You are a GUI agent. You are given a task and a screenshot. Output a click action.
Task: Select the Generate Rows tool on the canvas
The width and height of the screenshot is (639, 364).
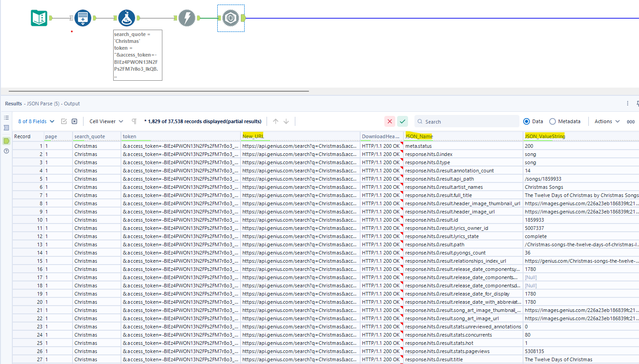coord(83,18)
